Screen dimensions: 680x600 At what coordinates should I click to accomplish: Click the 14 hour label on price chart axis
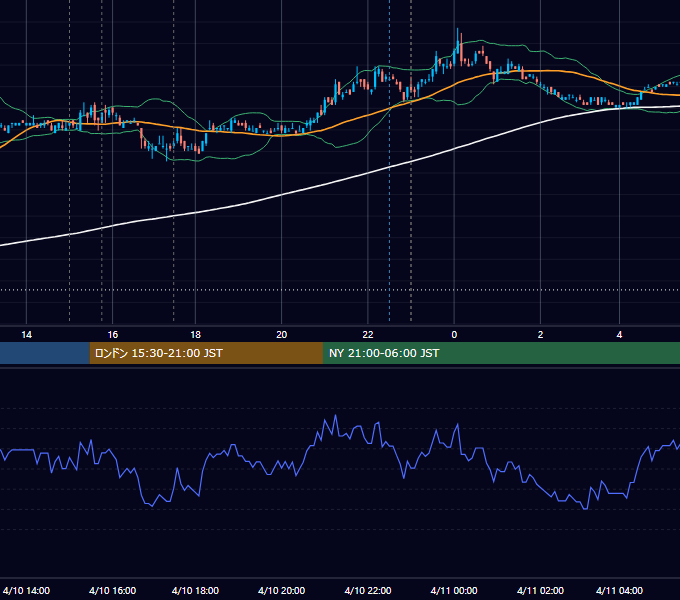point(26,335)
